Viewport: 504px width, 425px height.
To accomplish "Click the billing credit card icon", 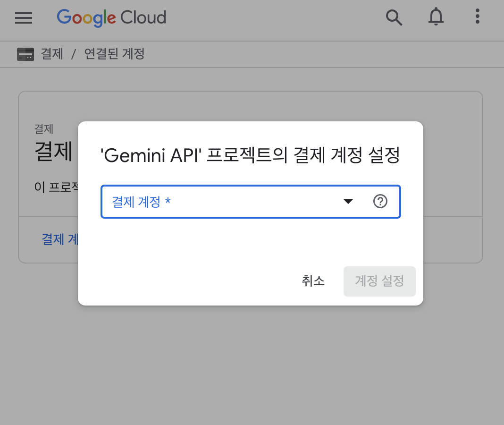I will (25, 54).
